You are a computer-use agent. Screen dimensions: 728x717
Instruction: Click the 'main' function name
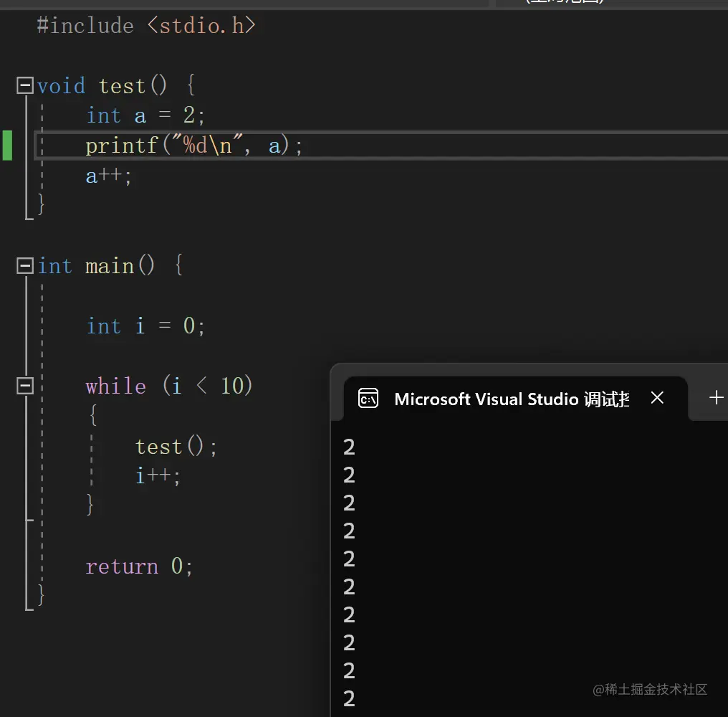click(x=110, y=267)
